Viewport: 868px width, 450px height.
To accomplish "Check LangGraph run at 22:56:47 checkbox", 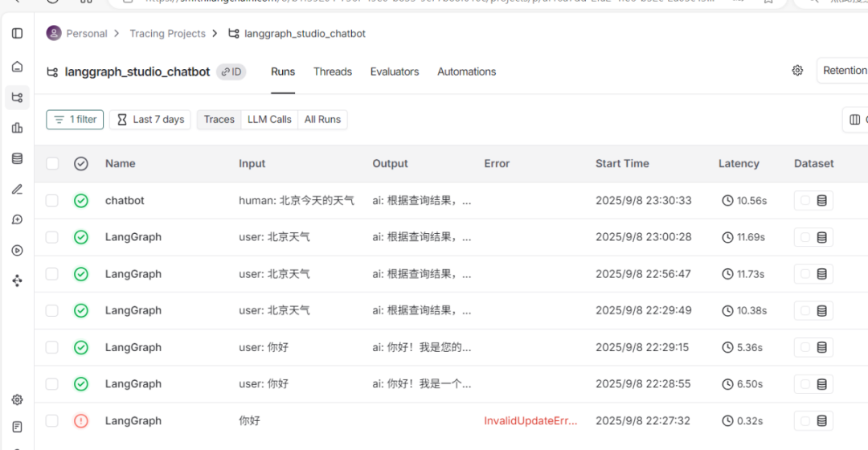I will (52, 274).
